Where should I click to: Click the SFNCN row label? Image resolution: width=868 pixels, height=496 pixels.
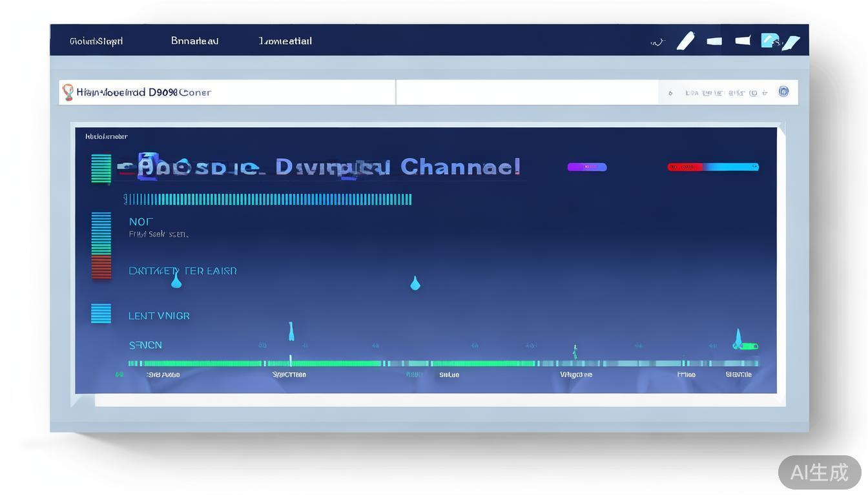[x=145, y=345]
